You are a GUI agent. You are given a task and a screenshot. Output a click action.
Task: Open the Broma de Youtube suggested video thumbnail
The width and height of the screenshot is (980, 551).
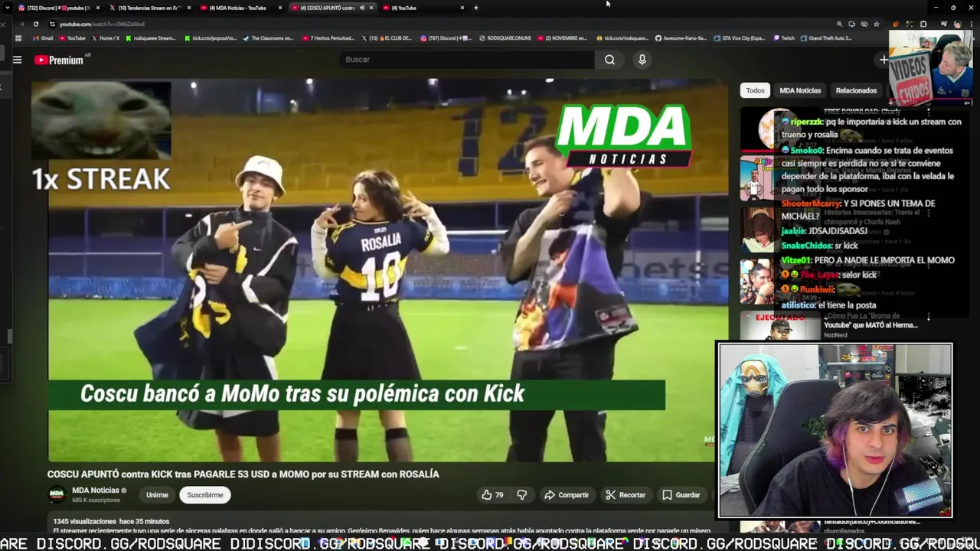click(x=779, y=325)
